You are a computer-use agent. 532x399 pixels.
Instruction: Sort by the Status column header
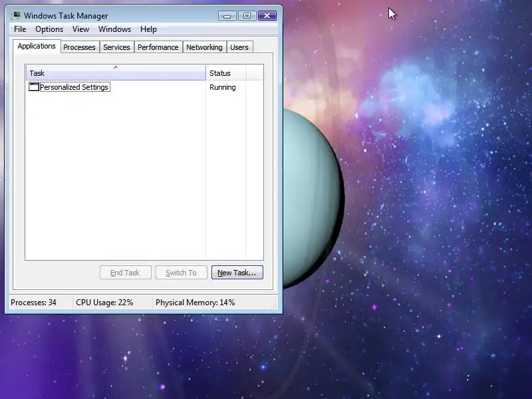coord(225,73)
